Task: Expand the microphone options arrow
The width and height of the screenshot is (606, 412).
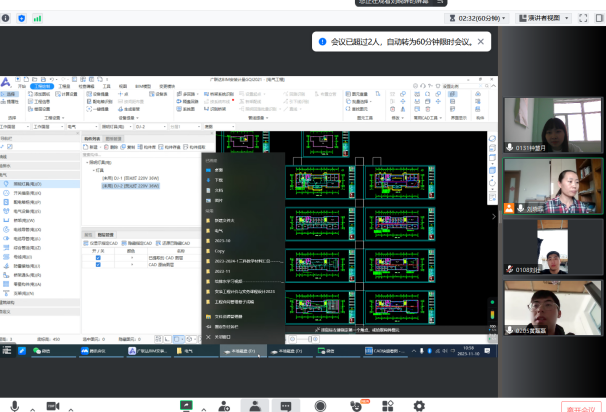Action: click(31, 407)
